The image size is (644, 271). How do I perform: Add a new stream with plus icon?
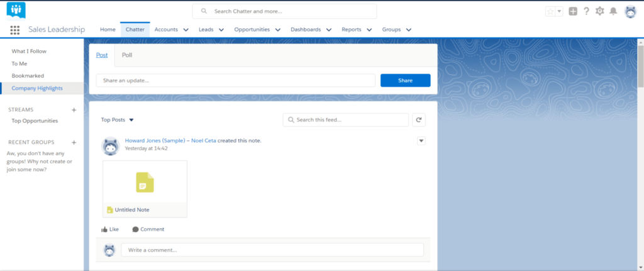[x=74, y=109]
